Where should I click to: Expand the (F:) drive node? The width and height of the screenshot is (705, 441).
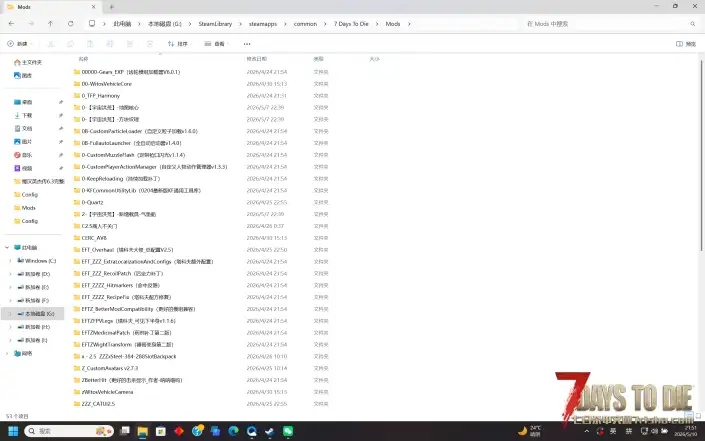[10, 300]
